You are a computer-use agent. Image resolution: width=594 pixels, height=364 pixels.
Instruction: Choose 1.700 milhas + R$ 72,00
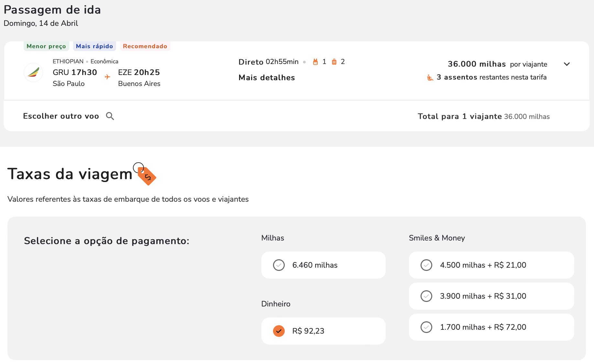coord(491,327)
